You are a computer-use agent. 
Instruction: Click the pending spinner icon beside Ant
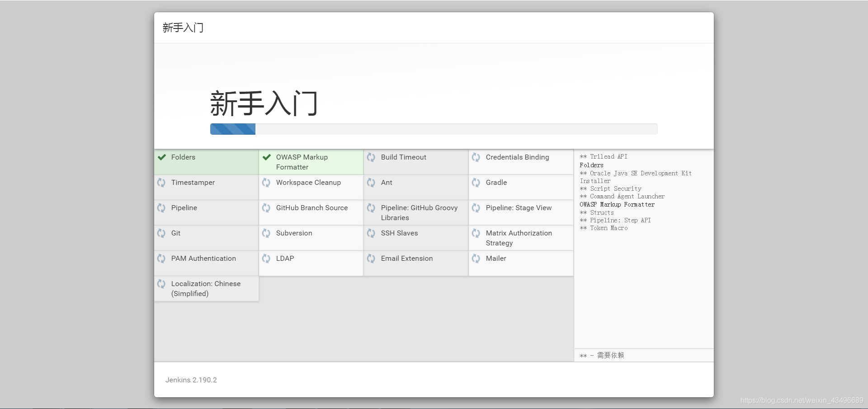click(371, 183)
